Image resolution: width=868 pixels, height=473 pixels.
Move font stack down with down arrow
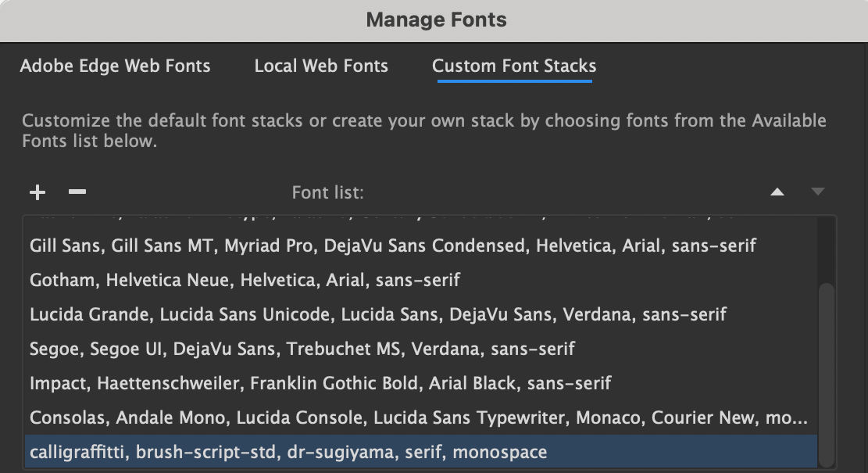(817, 192)
